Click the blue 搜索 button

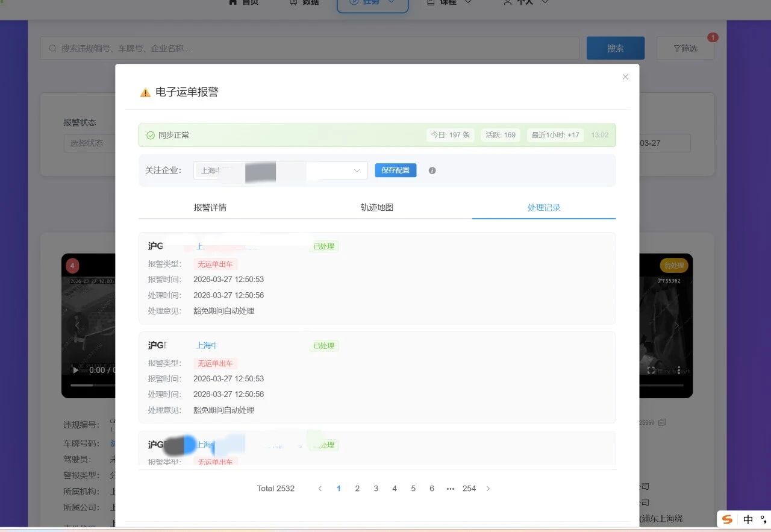point(616,48)
